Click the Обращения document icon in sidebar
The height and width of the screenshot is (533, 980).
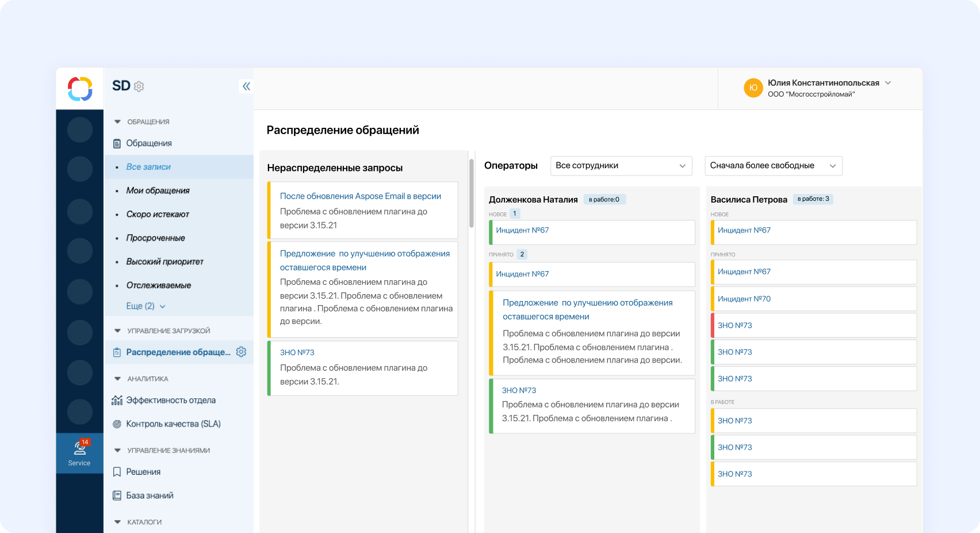point(117,143)
